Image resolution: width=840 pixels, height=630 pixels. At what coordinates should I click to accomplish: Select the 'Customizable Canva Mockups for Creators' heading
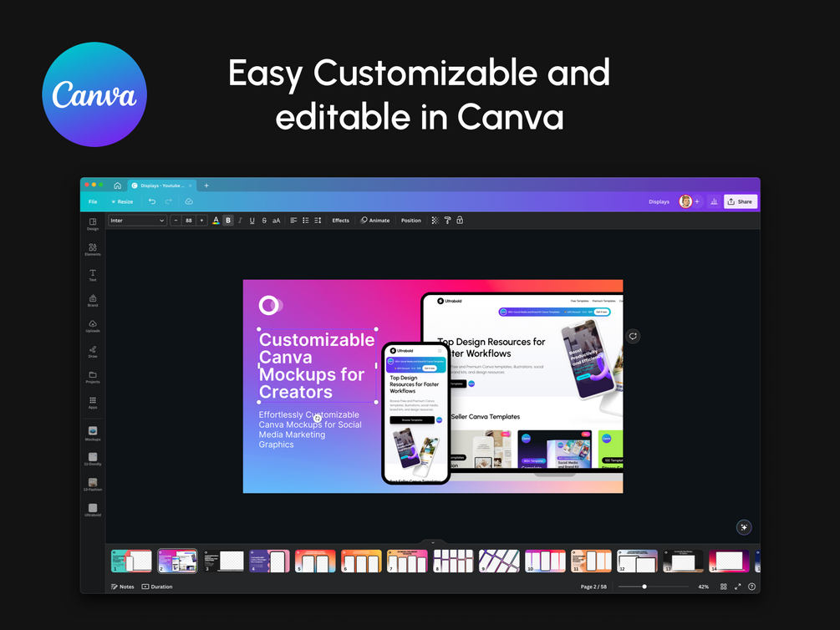(317, 366)
